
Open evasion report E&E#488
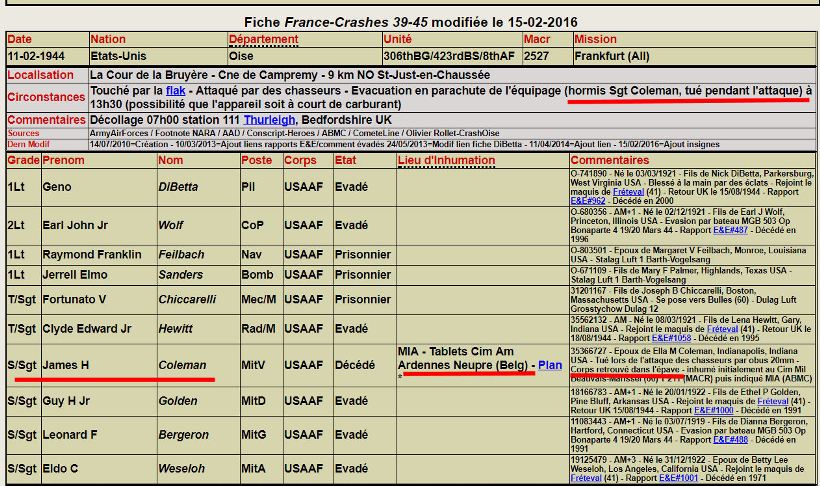pos(731,439)
